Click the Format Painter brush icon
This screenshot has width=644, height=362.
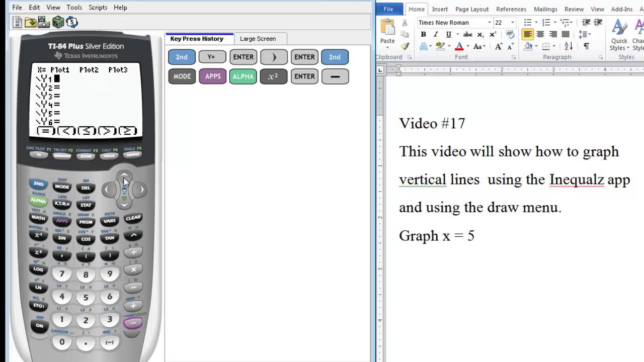point(405,46)
